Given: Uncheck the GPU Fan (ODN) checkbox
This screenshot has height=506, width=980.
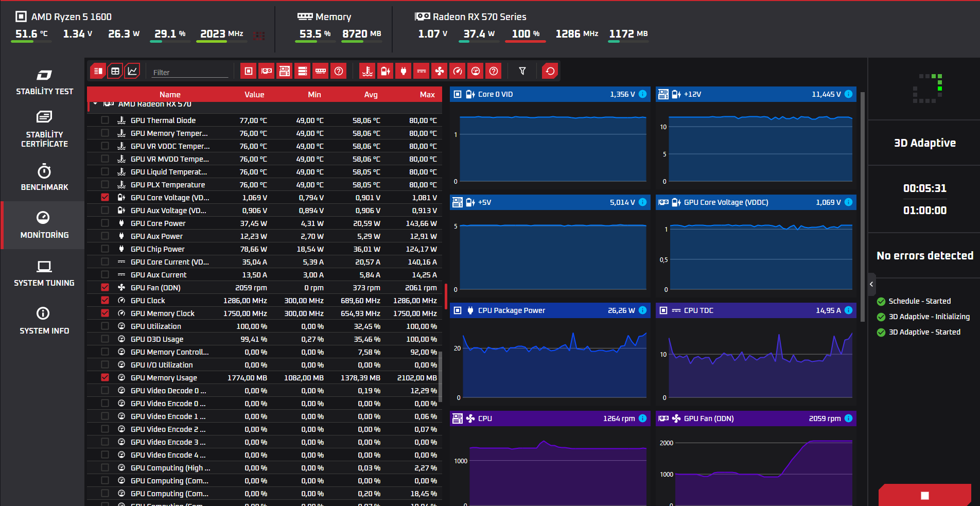Looking at the screenshot, I should tap(105, 287).
